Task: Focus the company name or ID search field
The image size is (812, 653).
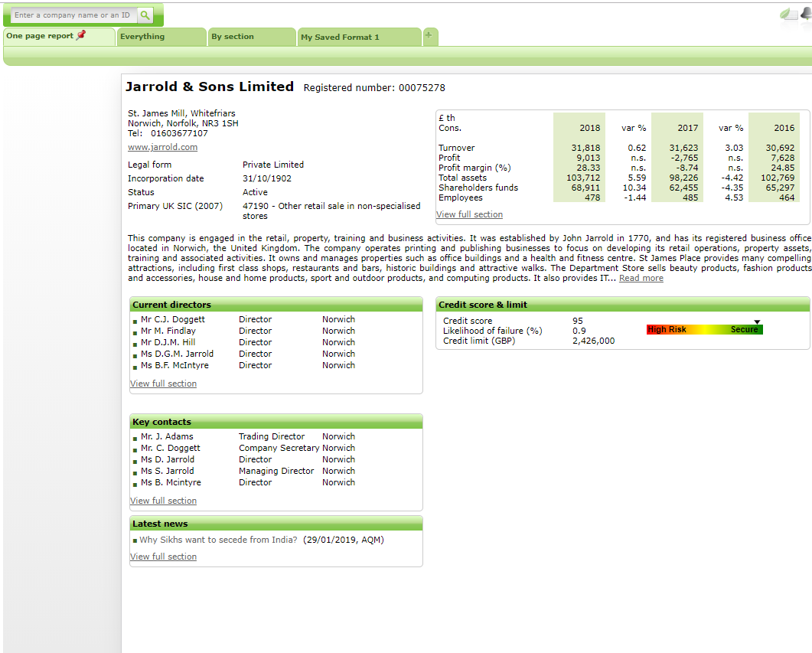Action: point(74,15)
